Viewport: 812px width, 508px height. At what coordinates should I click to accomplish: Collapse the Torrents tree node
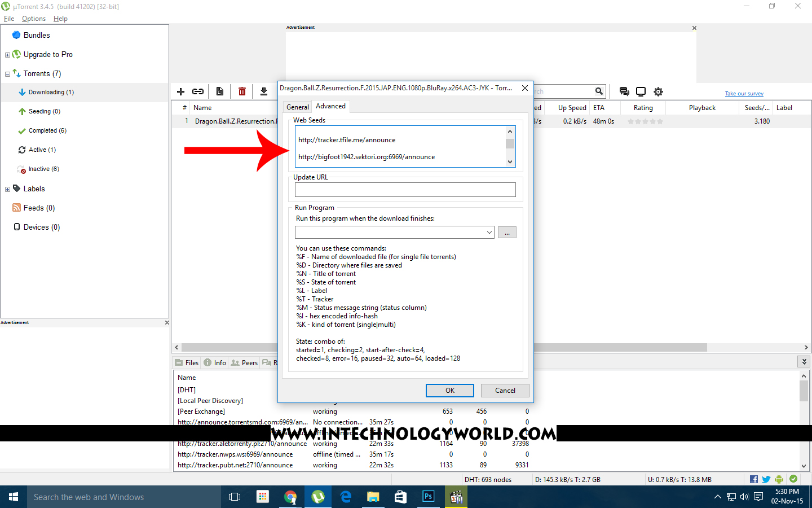coord(7,74)
